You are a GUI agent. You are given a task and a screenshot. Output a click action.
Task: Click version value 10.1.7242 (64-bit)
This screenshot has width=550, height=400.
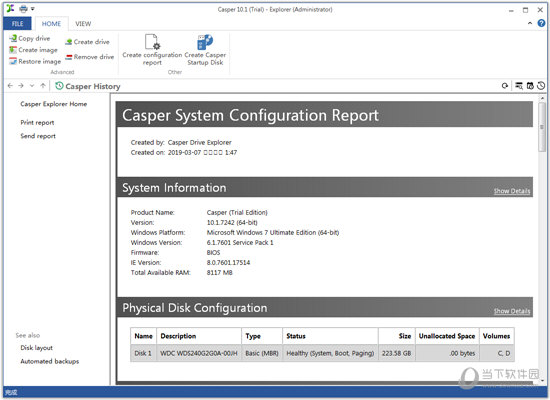(232, 222)
